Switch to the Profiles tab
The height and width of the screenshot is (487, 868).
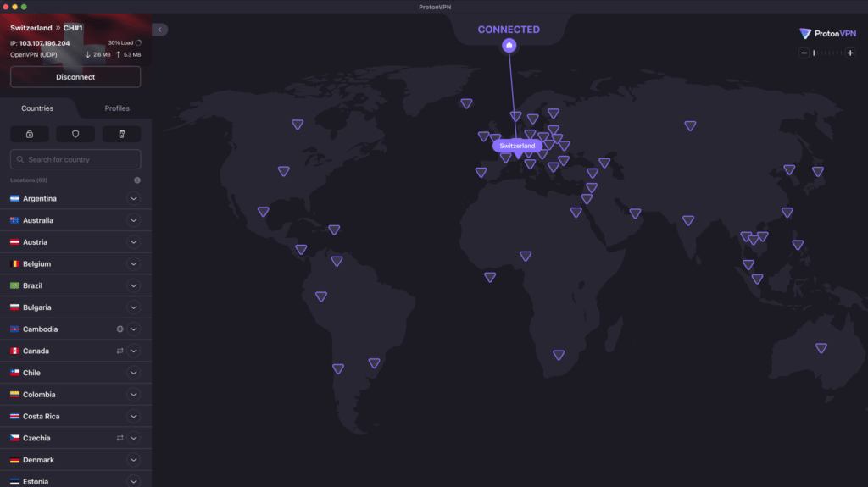tap(117, 108)
